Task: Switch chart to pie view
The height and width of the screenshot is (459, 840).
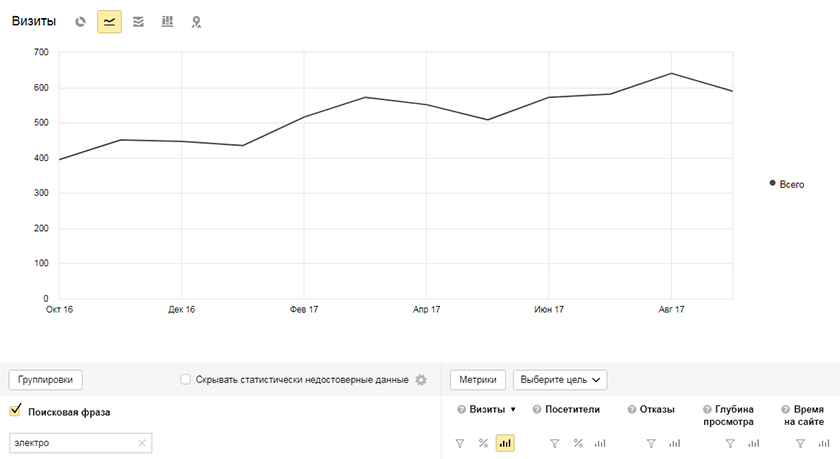Action: coord(80,21)
